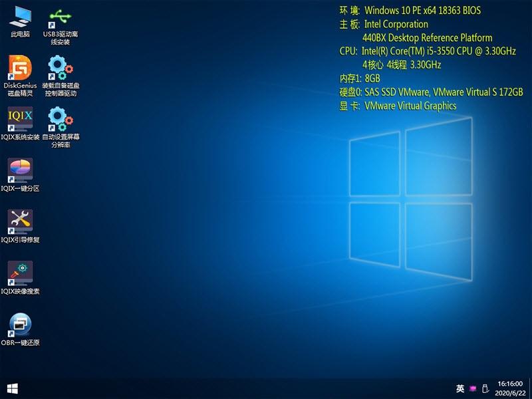This screenshot has height=399, width=532.
Task: Click the 'Intel Corporation' motherboard text
Action: pyautogui.click(x=396, y=24)
